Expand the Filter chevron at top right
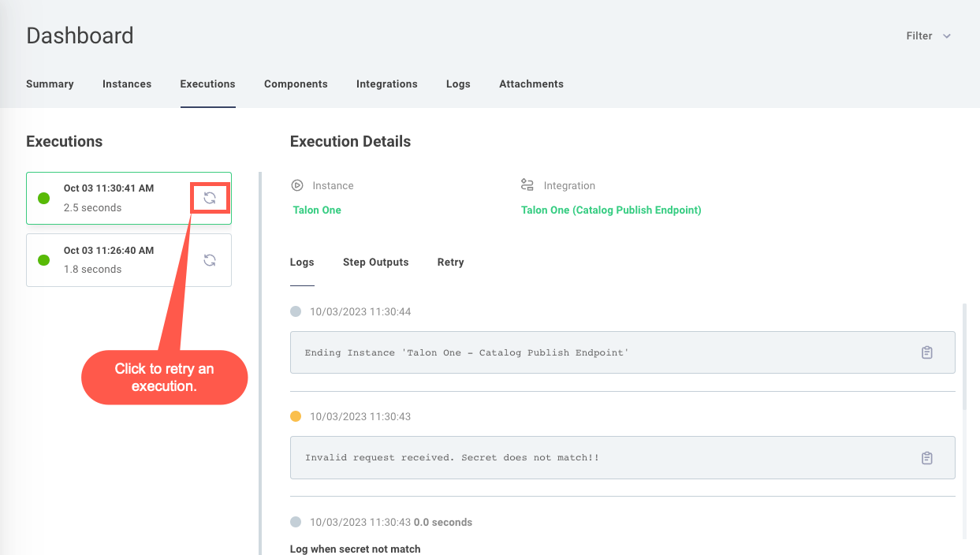 [x=947, y=35]
